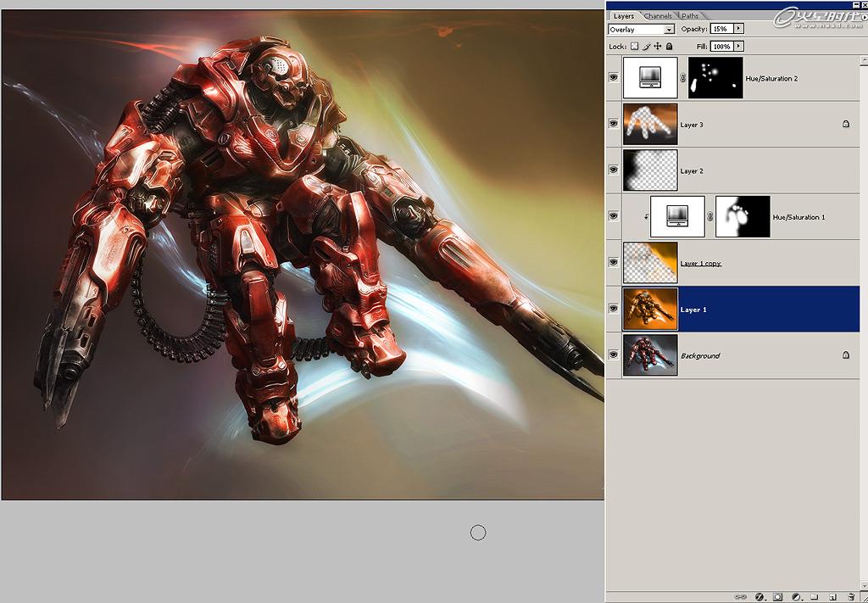The image size is (868, 603).
Task: Toggle lock all
Action: click(670, 47)
